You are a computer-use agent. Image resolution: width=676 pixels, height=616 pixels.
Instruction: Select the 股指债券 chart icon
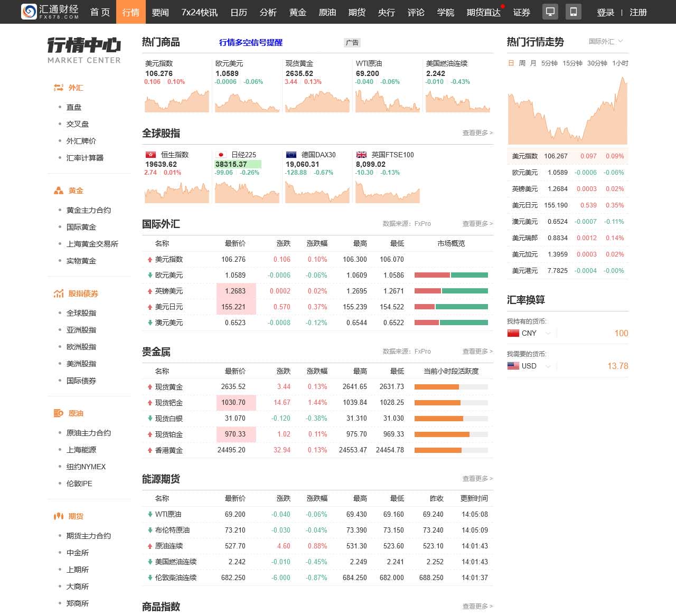point(59,293)
